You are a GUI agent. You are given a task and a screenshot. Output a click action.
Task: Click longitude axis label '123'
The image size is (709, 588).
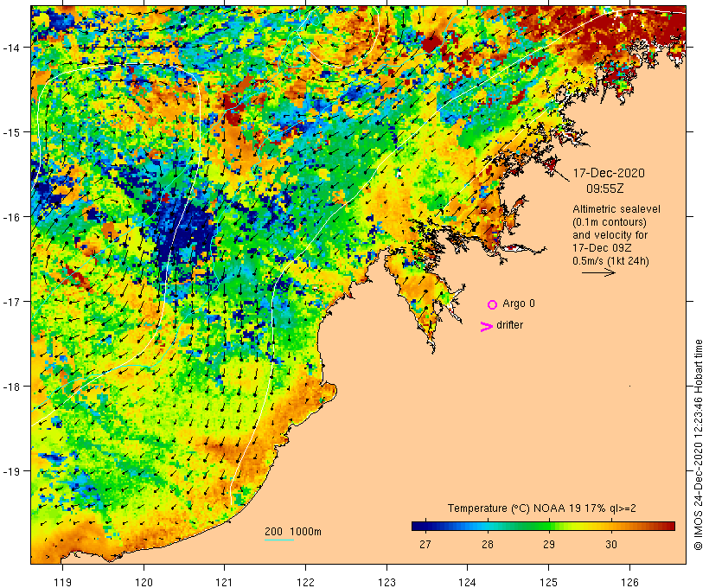click(x=386, y=582)
